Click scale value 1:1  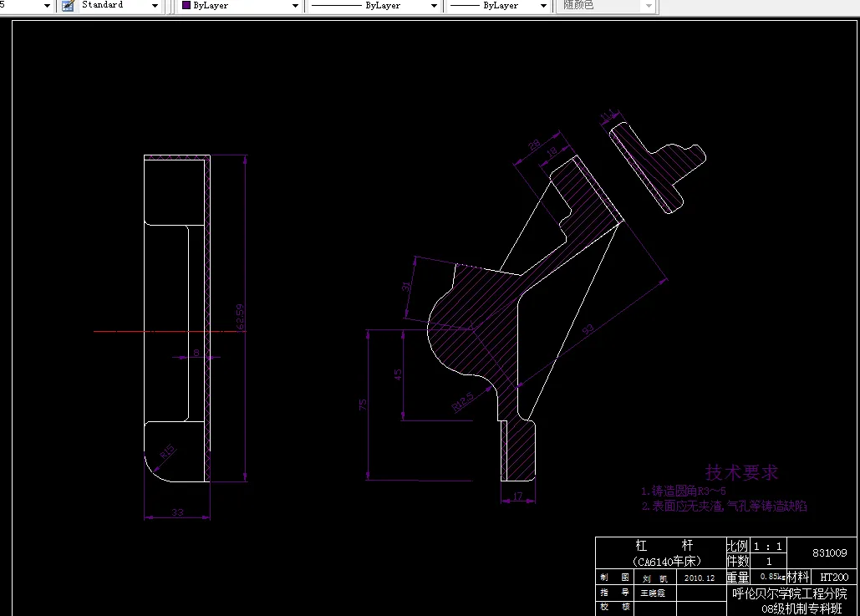[x=768, y=547]
